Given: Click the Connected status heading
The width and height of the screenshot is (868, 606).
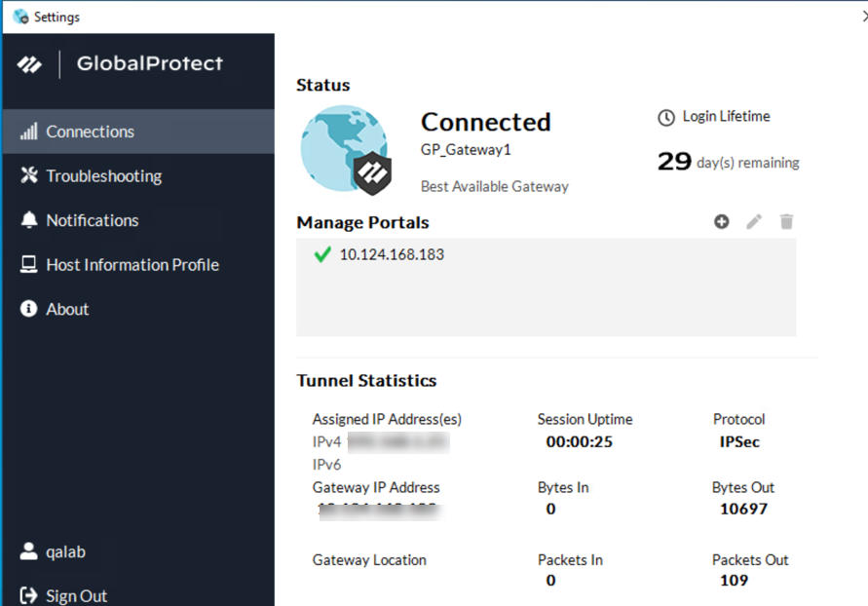Looking at the screenshot, I should coord(485,123).
